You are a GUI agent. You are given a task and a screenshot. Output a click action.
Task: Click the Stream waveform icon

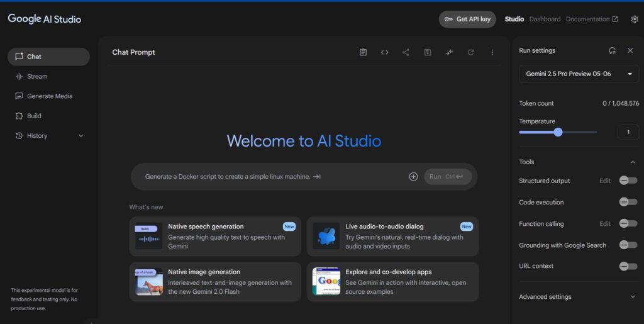(x=19, y=76)
